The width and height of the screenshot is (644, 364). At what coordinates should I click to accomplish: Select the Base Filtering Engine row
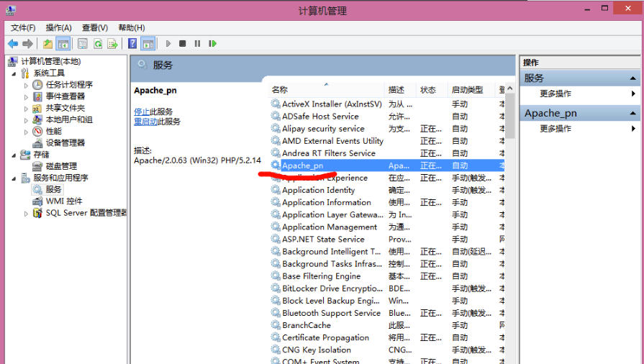click(x=387, y=276)
